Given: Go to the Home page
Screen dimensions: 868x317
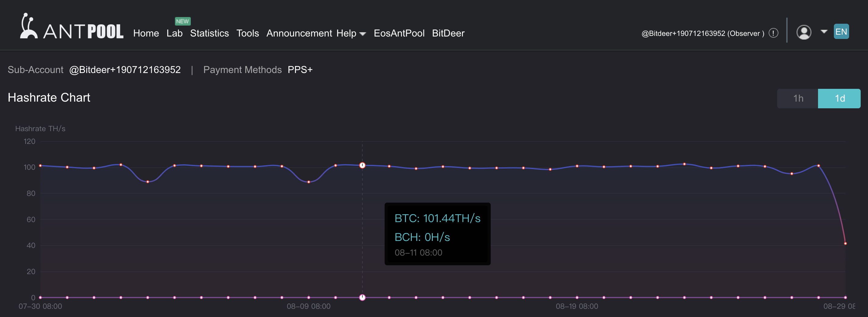Looking at the screenshot, I should click(146, 33).
